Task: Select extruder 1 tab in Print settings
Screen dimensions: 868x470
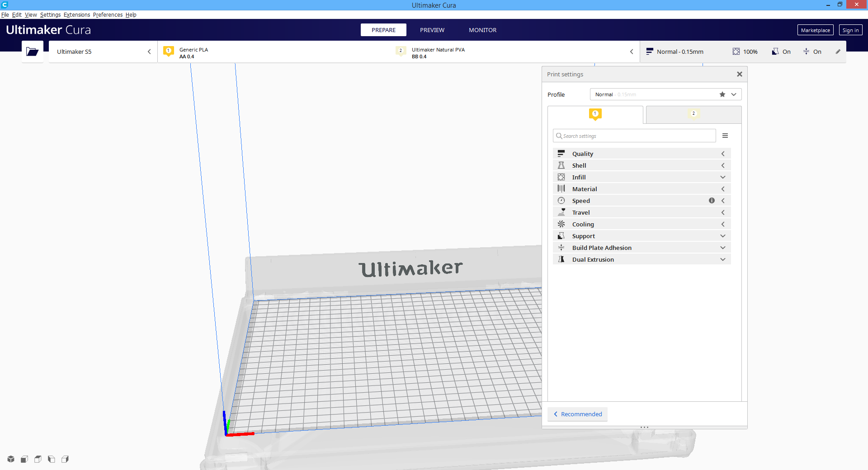Action: (595, 114)
